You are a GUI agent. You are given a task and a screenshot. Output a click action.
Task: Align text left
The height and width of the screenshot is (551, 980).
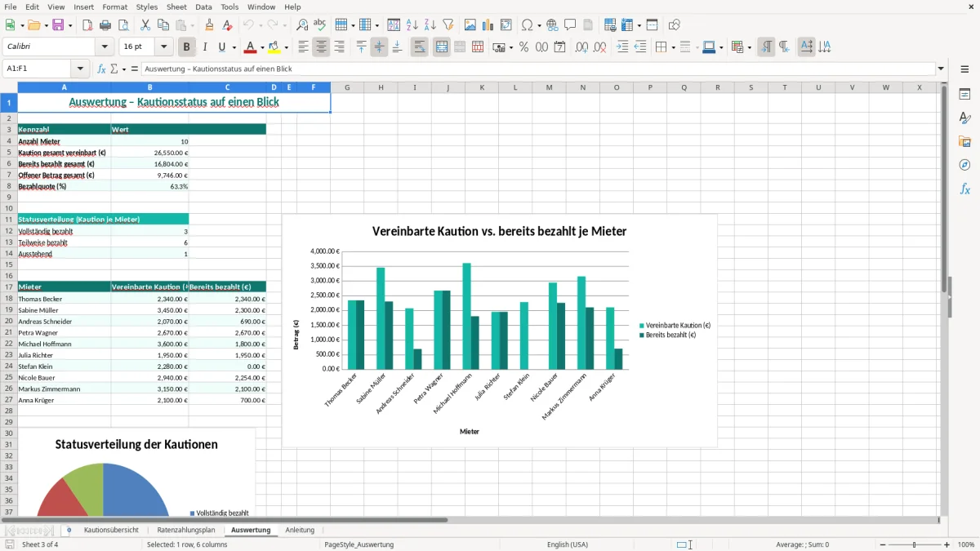point(303,47)
